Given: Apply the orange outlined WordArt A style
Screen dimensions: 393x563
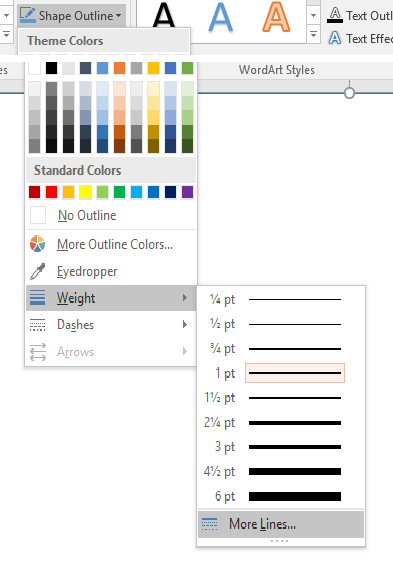Looking at the screenshot, I should [x=276, y=17].
